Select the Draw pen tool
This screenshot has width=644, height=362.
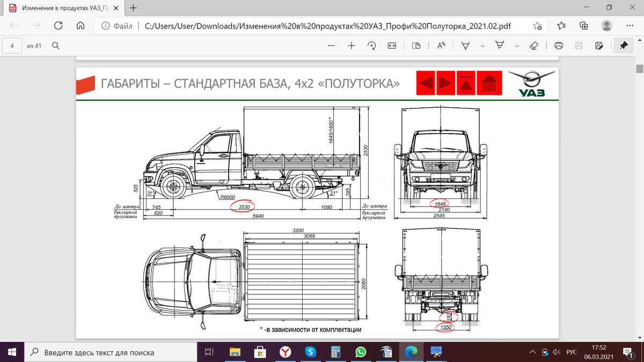(x=466, y=46)
